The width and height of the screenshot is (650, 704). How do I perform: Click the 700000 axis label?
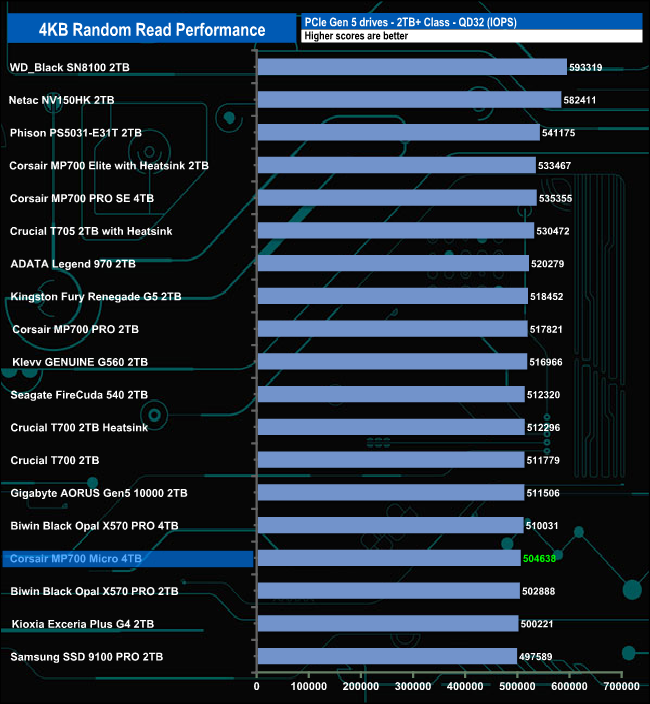621,686
